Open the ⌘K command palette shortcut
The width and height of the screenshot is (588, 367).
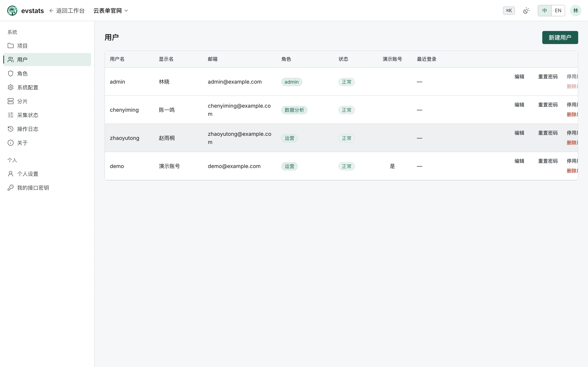click(509, 11)
